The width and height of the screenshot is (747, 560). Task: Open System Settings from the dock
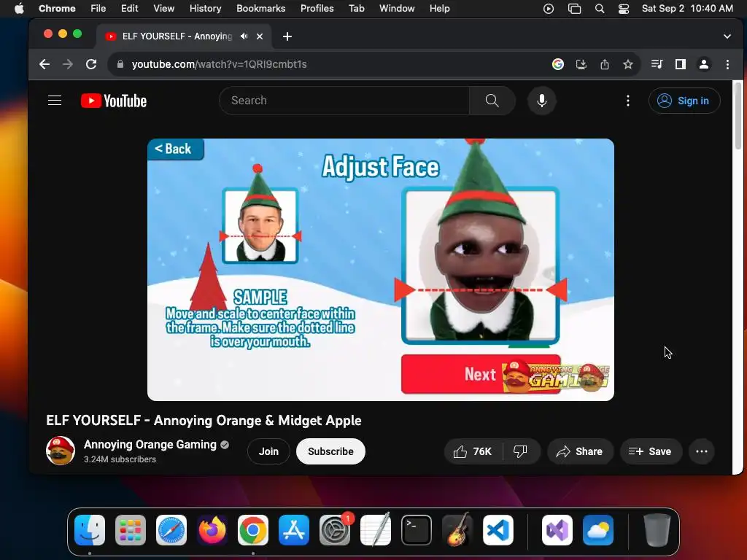coord(335,530)
